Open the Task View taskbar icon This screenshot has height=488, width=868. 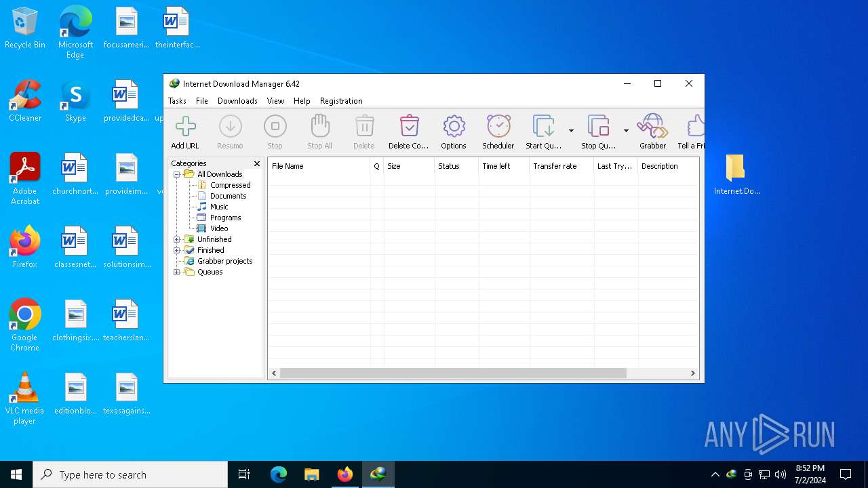coord(244,474)
